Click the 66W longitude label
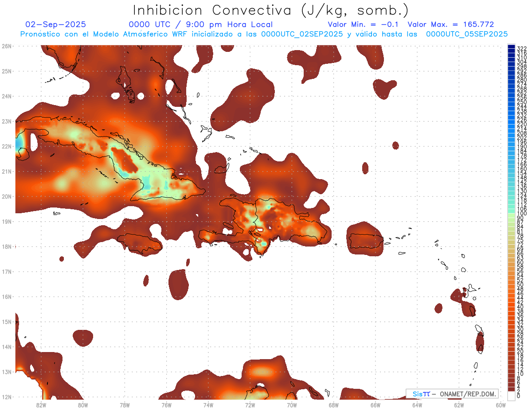Screen dimensions: 532x411 pos(376,405)
